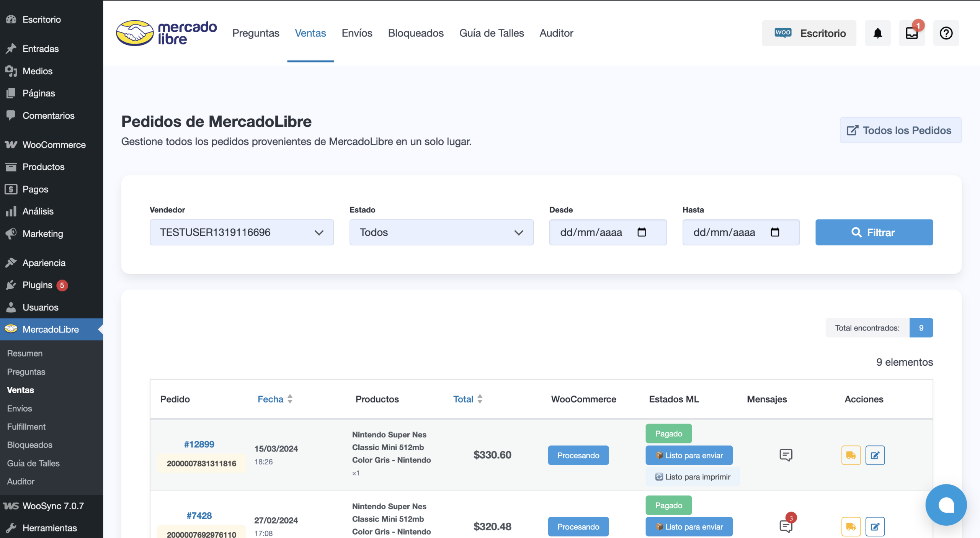Select the Ventas top tab
This screenshot has width=980, height=538.
pos(310,33)
